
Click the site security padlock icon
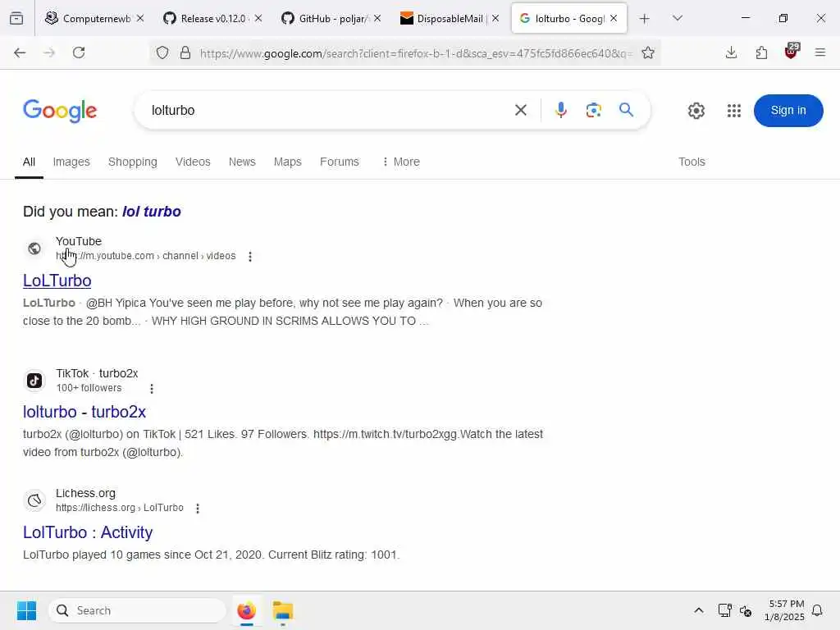185,52
